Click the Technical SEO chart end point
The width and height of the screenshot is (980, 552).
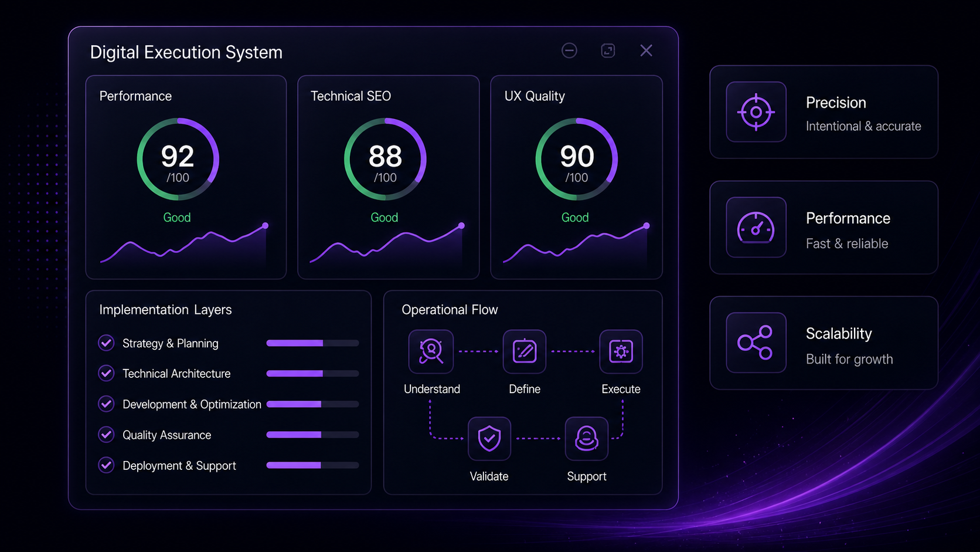point(462,226)
